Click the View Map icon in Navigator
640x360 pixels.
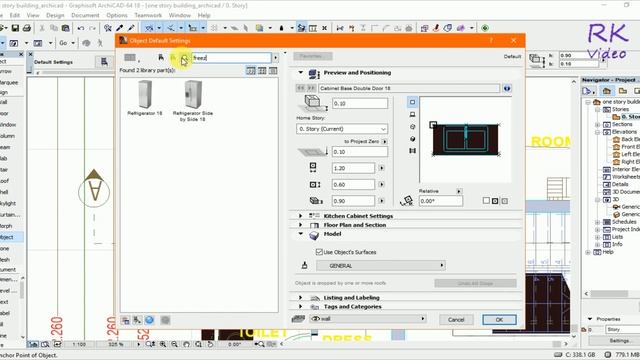[622, 91]
